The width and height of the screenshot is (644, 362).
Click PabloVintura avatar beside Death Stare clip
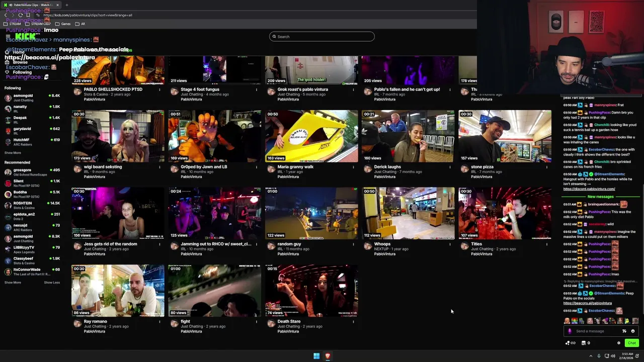point(271,324)
